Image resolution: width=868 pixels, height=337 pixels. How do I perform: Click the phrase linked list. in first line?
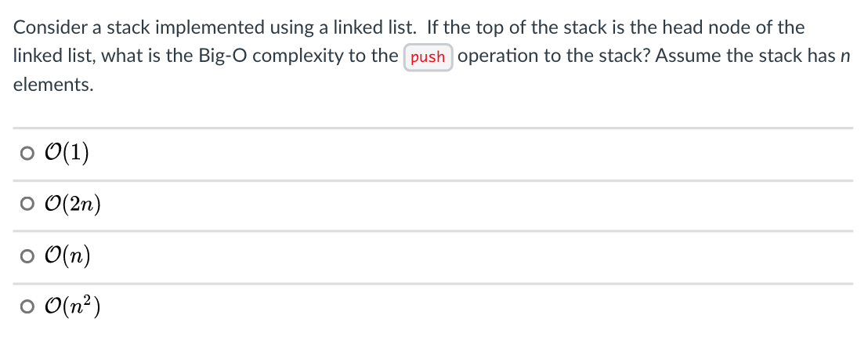click(x=375, y=27)
